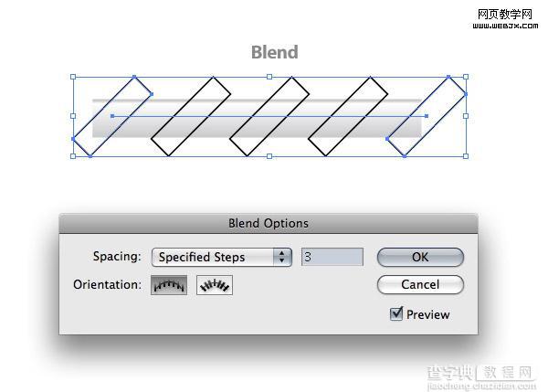The width and height of the screenshot is (548, 392).
Task: Click the right anchor point of blend spine
Action: pos(427,116)
